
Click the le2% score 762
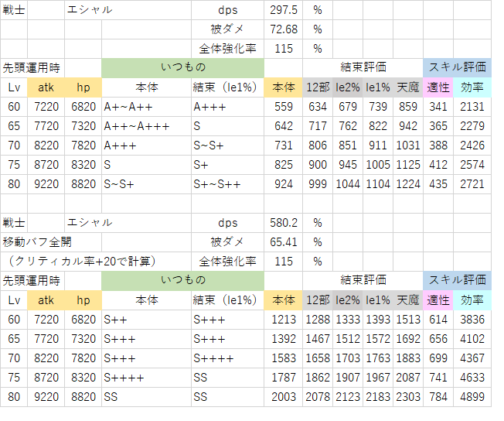click(348, 126)
